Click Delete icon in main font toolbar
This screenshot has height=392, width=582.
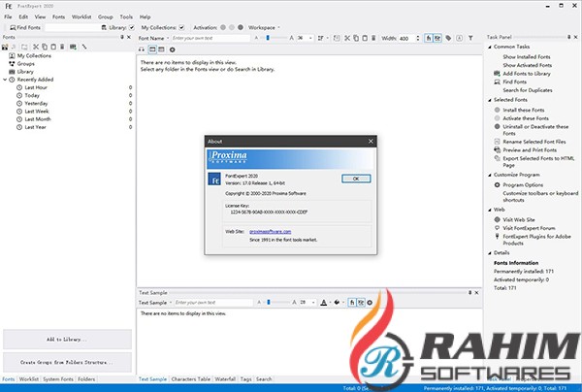[373, 38]
